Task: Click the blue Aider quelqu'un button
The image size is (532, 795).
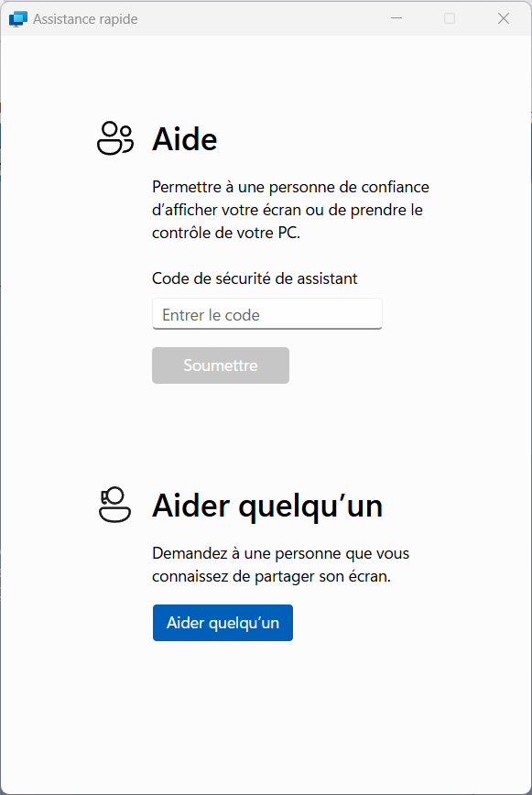Action: coord(223,623)
